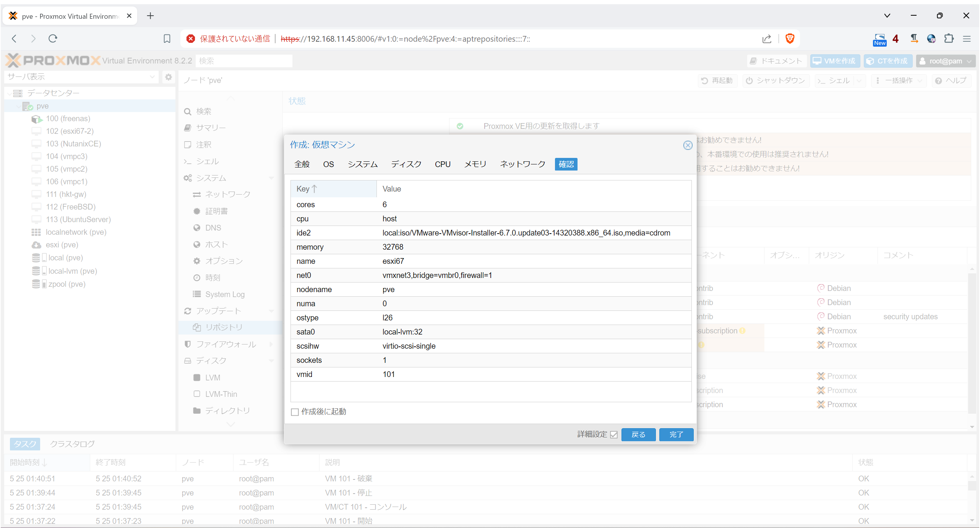Click the share page icon
The image size is (980, 528).
767,39
